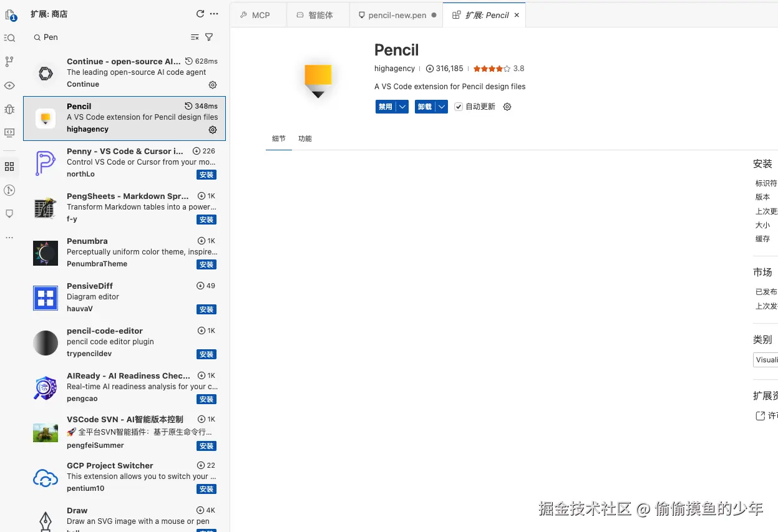The width and height of the screenshot is (778, 532).
Task: Click the GCP Project Switcher title
Action: 110,465
